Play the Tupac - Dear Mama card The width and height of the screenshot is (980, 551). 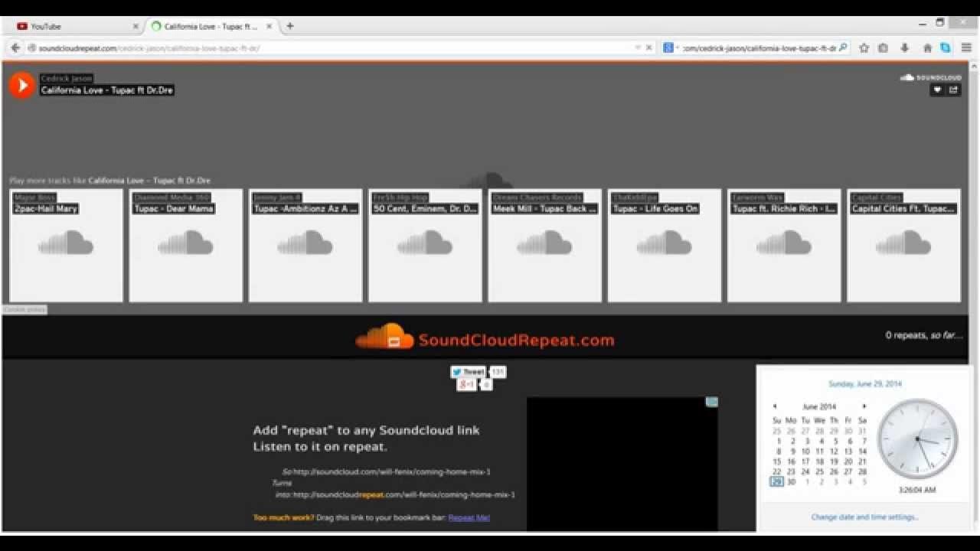[185, 246]
